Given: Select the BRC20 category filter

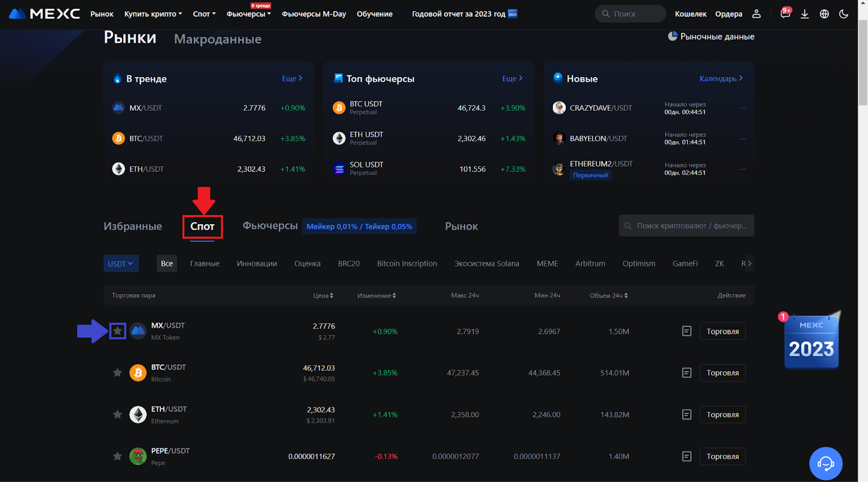Looking at the screenshot, I should pyautogui.click(x=349, y=263).
